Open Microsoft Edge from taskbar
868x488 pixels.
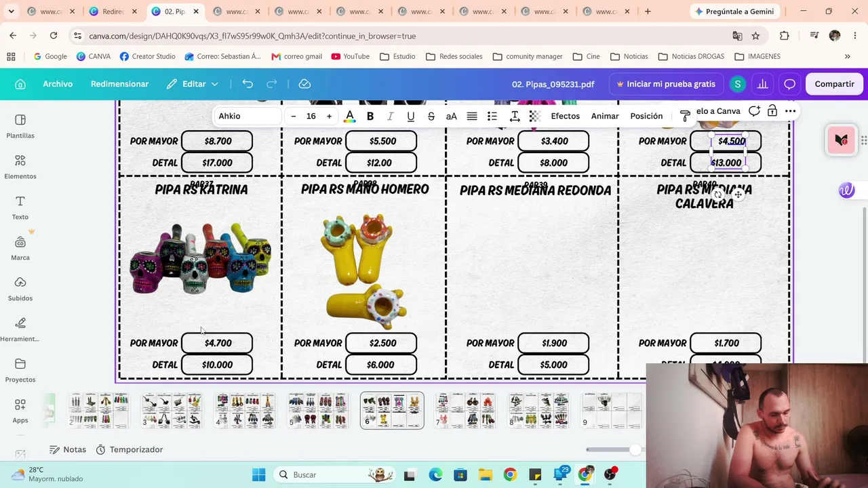coord(435,474)
